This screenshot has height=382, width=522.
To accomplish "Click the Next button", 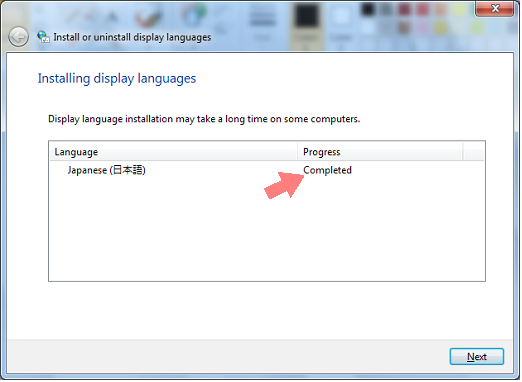I will click(x=478, y=358).
